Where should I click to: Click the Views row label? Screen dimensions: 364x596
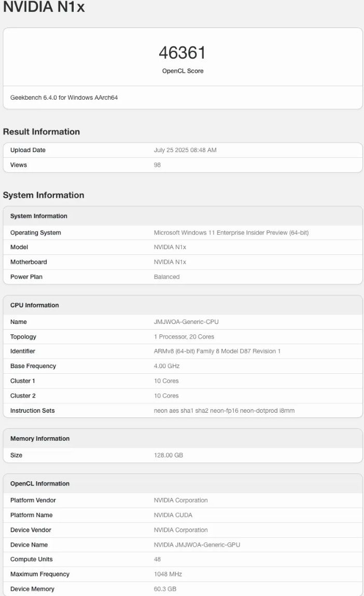(19, 165)
